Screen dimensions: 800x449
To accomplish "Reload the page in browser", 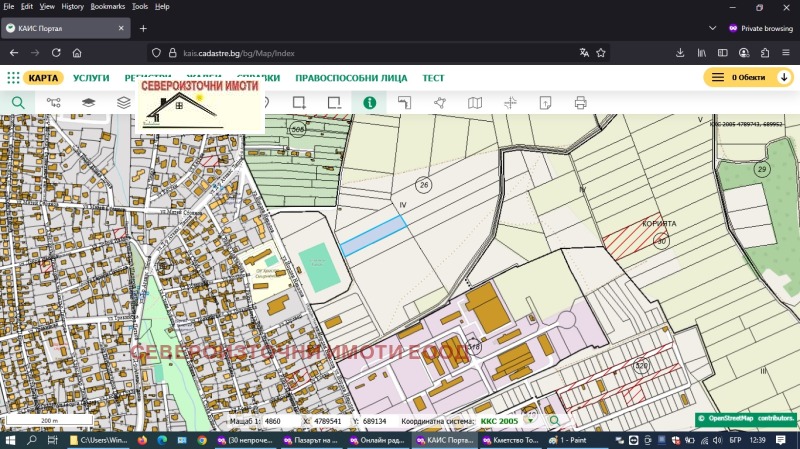I will point(56,53).
